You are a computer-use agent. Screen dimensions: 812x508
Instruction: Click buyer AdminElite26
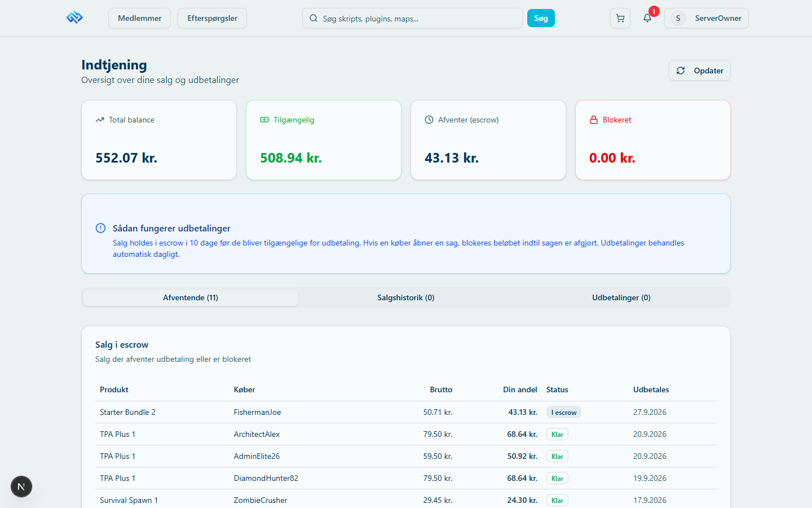257,456
